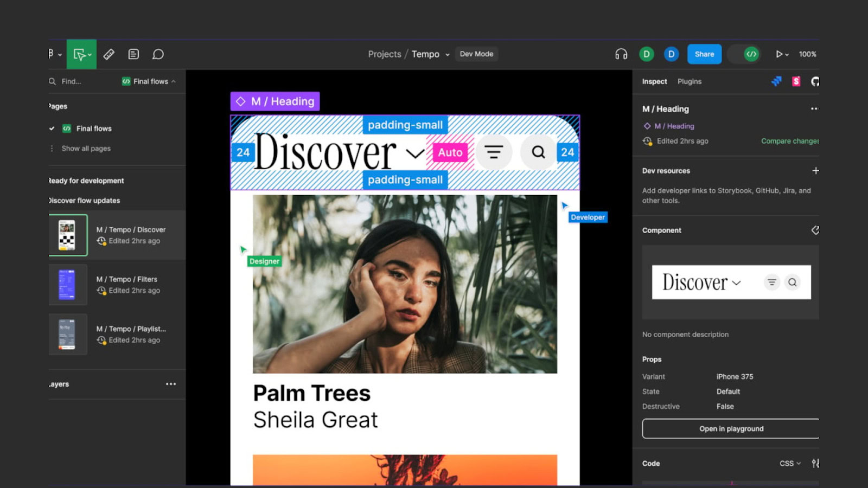The image size is (868, 488).
Task: Open Layers section more options
Action: tap(171, 384)
